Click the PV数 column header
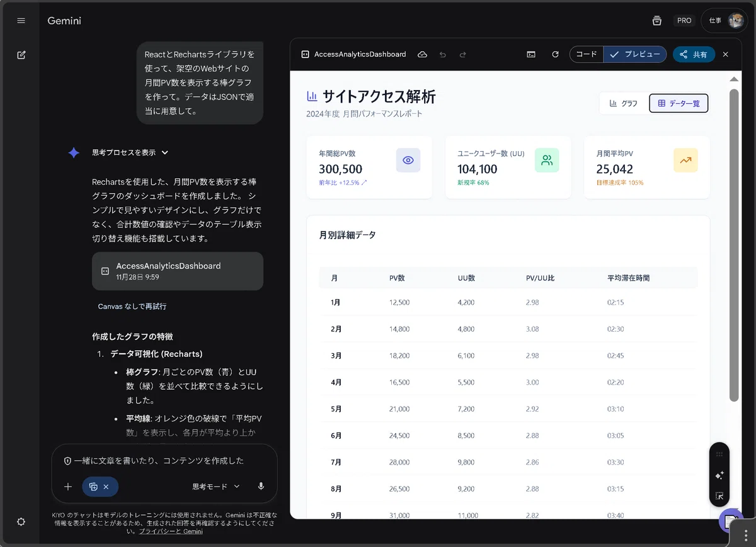The image size is (756, 547). click(x=397, y=278)
